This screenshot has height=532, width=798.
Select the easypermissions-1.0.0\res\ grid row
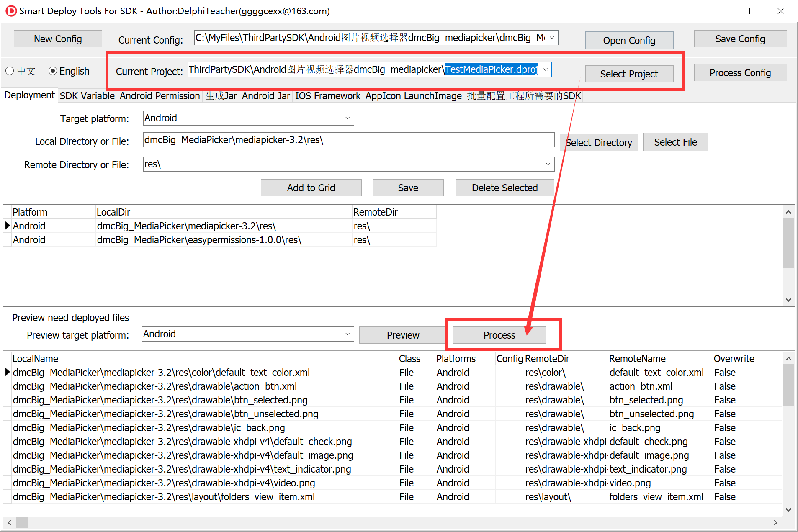tap(220, 240)
